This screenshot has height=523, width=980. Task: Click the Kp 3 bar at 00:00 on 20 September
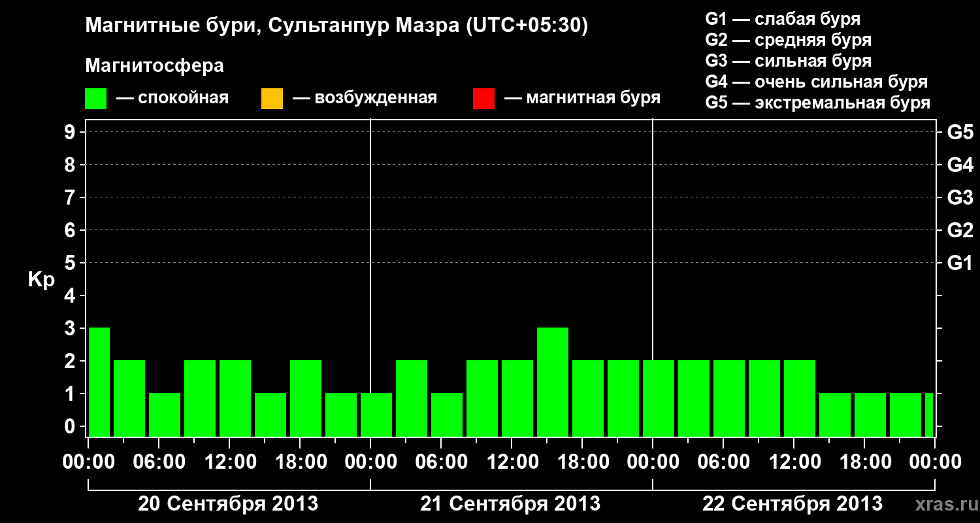click(x=99, y=382)
